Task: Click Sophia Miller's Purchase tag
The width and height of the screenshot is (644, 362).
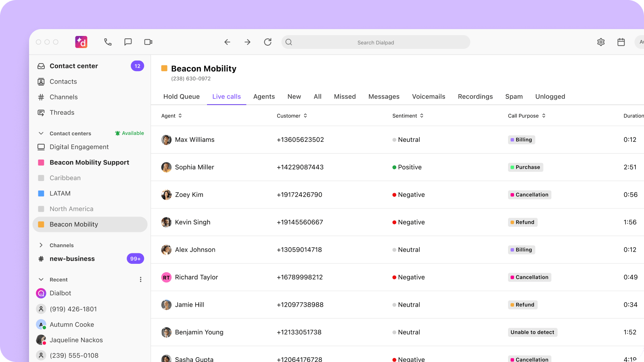Action: pyautogui.click(x=525, y=167)
